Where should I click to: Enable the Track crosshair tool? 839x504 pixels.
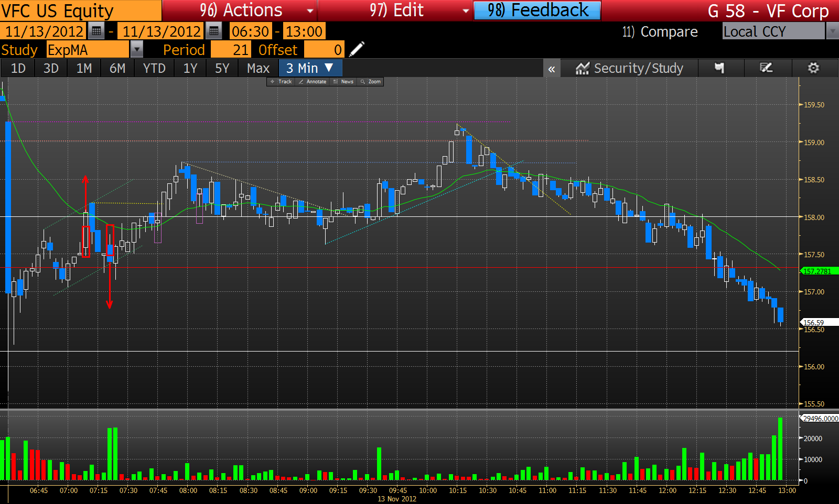point(281,82)
